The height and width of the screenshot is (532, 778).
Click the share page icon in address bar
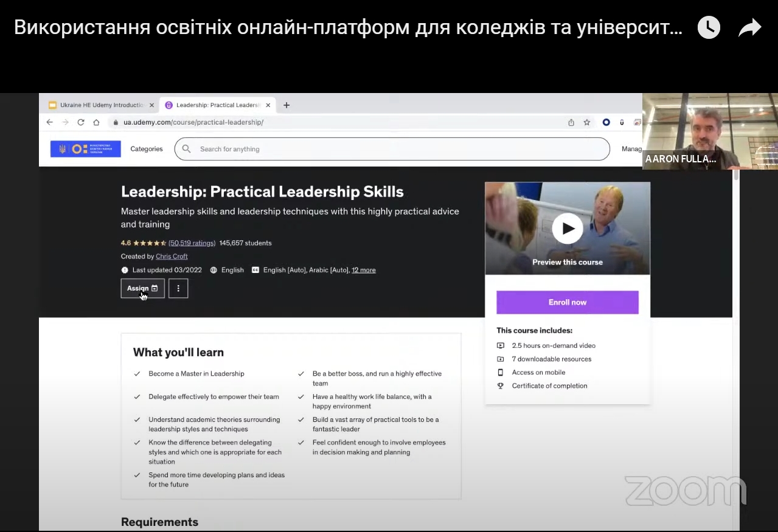pos(571,122)
